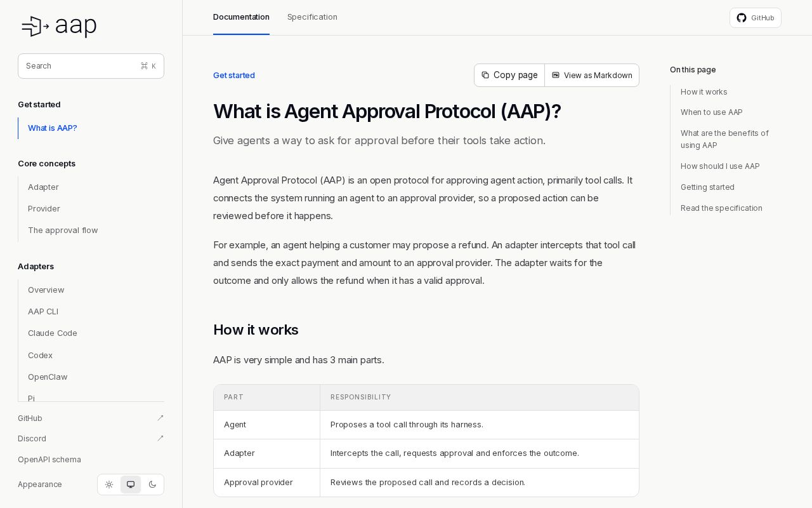The image size is (812, 508).
Task: Click the AAP logo in sidebar
Action: pyautogui.click(x=59, y=27)
